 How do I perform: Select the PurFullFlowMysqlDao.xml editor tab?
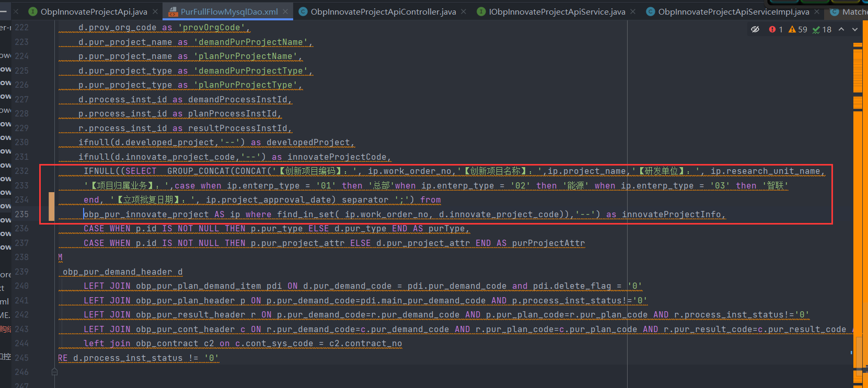[229, 11]
